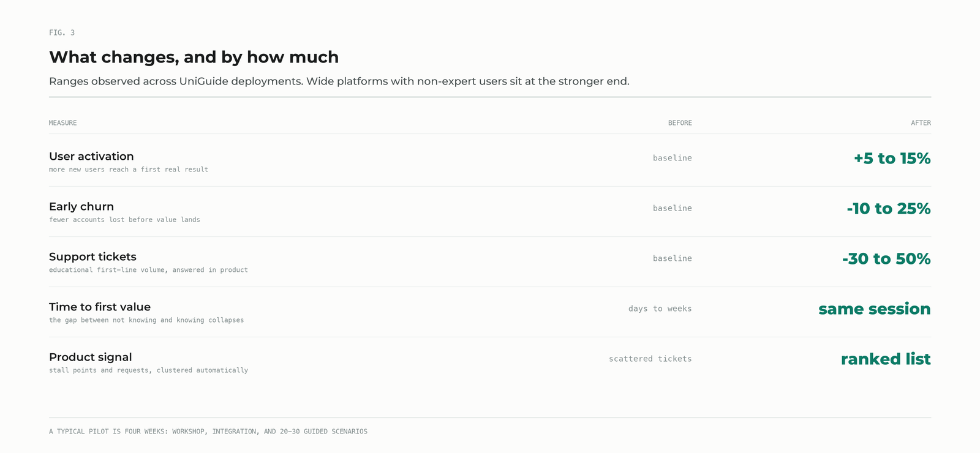Select the Product signal row title
Image resolution: width=980 pixels, height=453 pixels.
[91, 357]
